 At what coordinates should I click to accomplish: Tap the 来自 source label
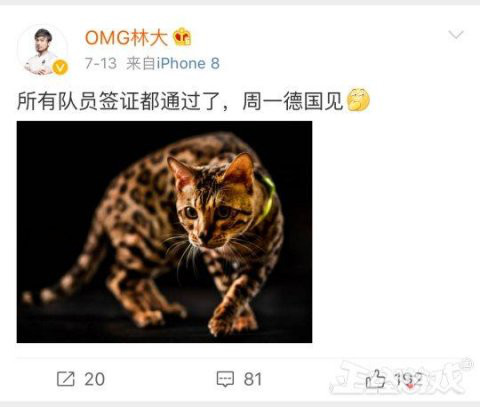coord(141,63)
